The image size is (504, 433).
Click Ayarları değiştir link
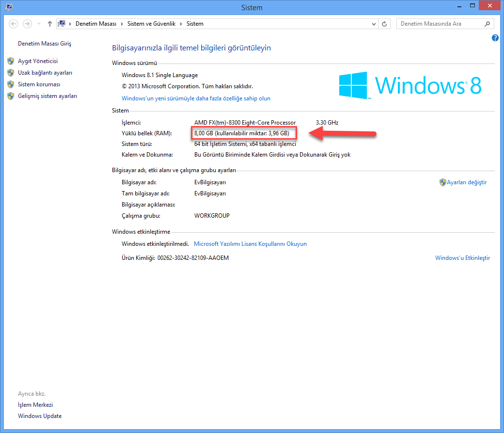(x=467, y=182)
